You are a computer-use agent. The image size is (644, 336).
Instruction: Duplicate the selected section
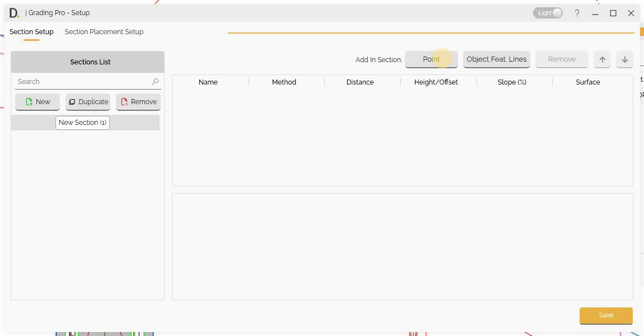click(88, 102)
